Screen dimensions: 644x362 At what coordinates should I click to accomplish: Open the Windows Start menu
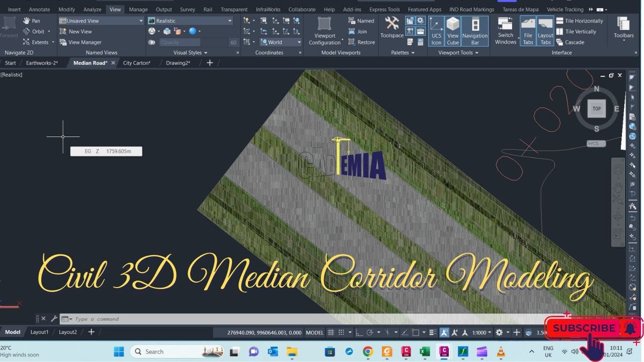pos(119,351)
